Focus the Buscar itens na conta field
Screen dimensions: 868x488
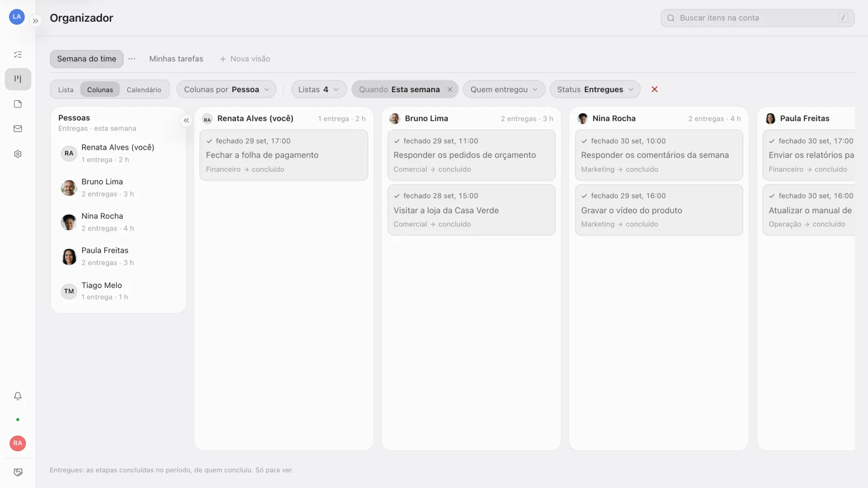(x=757, y=18)
